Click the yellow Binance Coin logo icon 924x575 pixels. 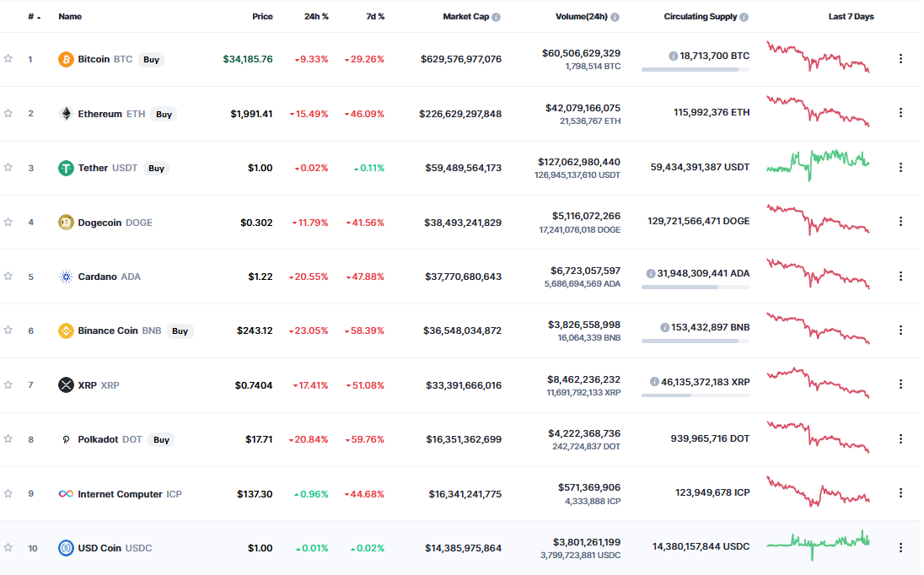pos(66,330)
